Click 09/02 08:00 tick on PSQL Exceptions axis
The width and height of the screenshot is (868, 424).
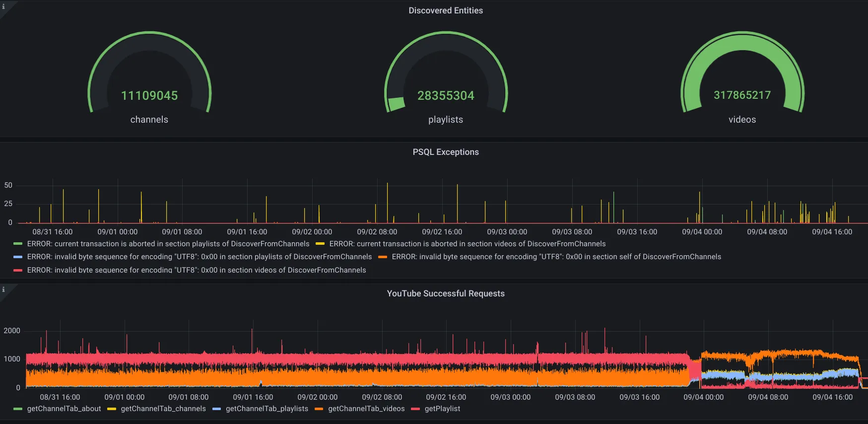(377, 232)
